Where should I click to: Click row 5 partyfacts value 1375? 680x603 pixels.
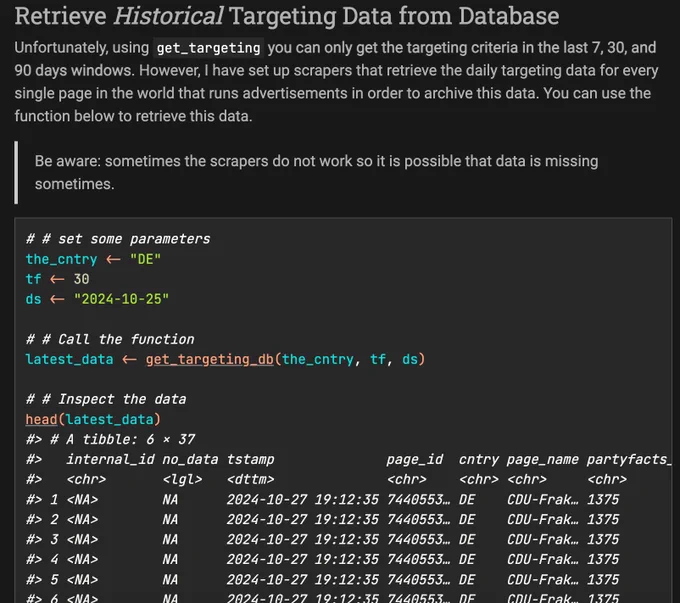(x=603, y=579)
